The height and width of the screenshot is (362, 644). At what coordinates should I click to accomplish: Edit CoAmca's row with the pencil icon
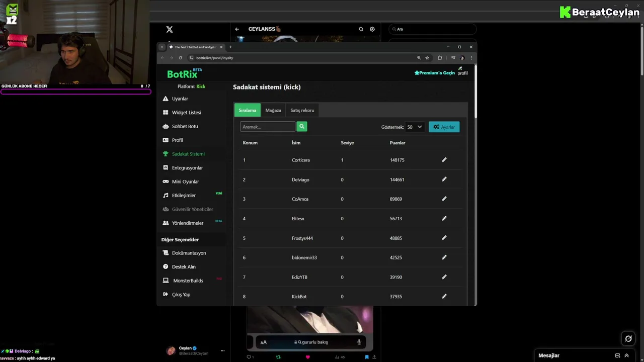444,199
